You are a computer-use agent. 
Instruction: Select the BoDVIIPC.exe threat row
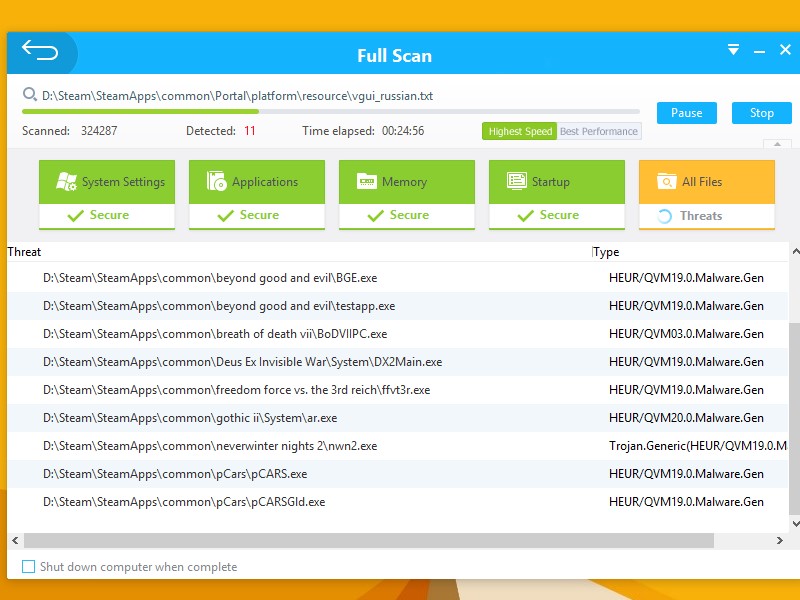pyautogui.click(x=398, y=334)
